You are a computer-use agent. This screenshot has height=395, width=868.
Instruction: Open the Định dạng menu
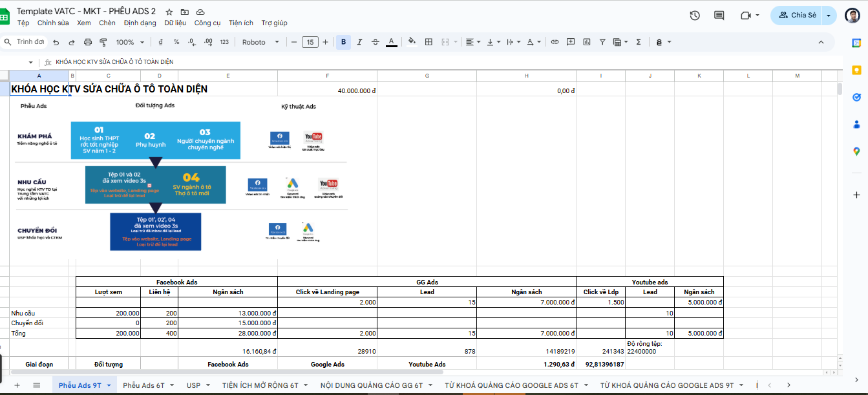pos(140,23)
